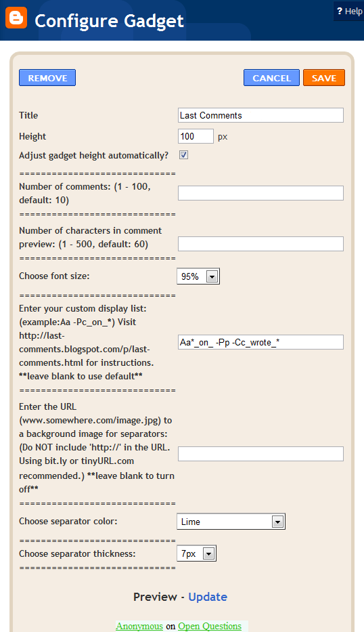This screenshot has height=632, width=364.
Task: Click the CANCEL button
Action: pos(272,78)
